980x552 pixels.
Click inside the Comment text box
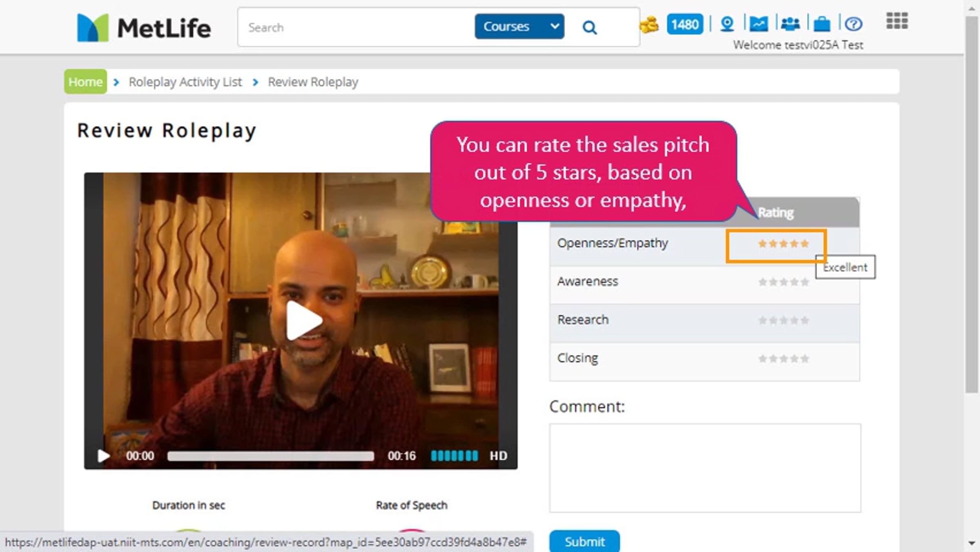point(705,468)
